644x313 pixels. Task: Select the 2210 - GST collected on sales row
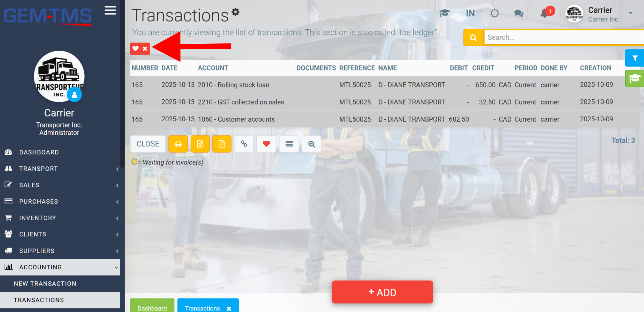[385, 102]
